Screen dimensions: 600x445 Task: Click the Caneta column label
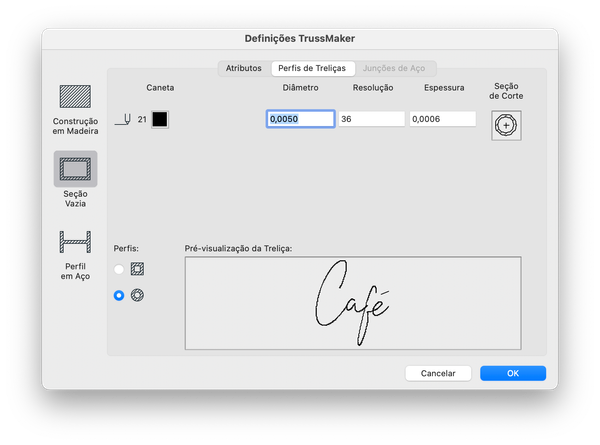(160, 88)
